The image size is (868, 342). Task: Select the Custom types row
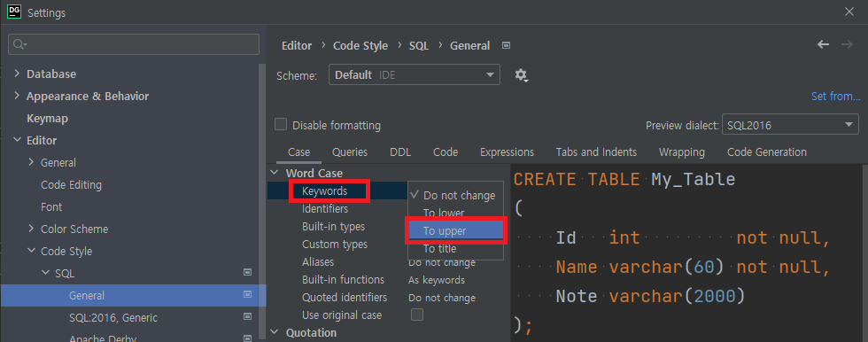pyautogui.click(x=335, y=244)
